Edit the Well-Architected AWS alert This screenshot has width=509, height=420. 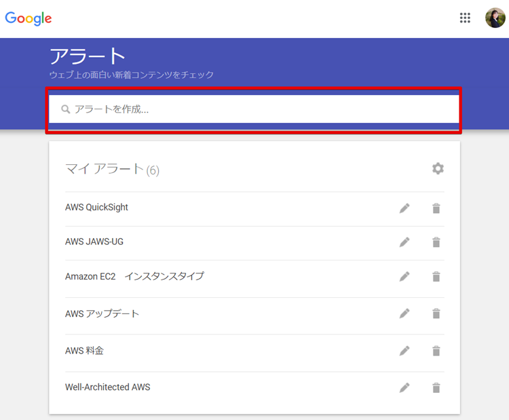(404, 387)
